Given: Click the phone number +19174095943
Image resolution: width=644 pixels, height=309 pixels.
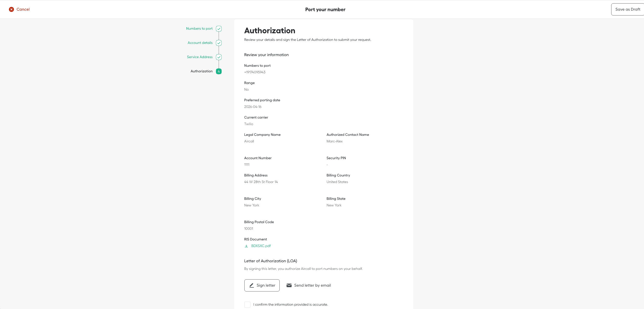Looking at the screenshot, I should pos(254,72).
